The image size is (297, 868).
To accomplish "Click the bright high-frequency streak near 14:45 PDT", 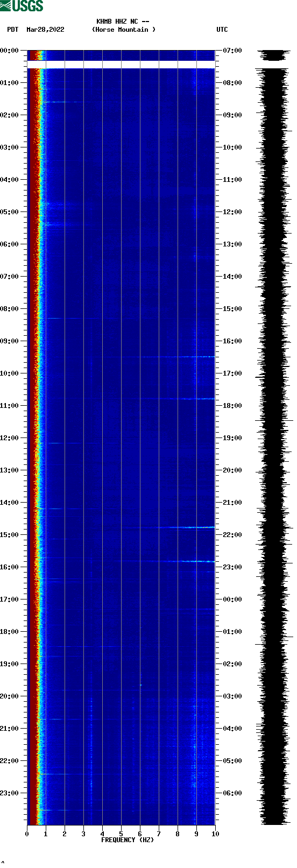I will click(193, 527).
